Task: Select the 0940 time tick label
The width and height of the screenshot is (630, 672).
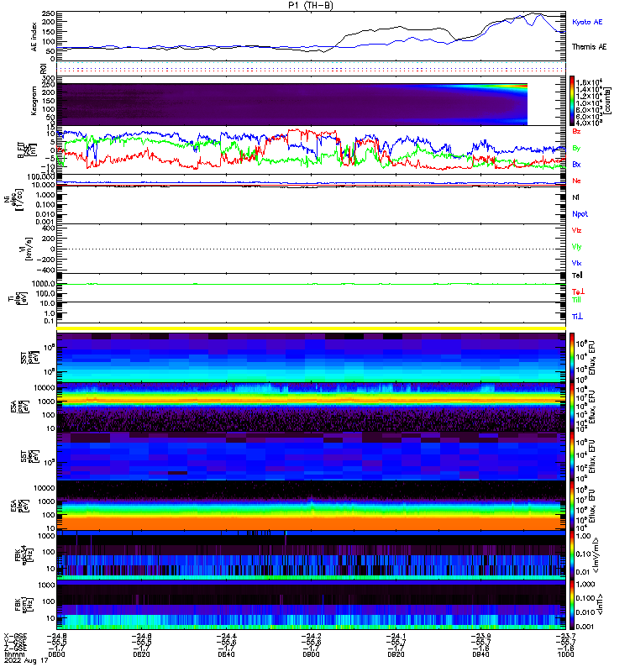Action: (x=480, y=654)
